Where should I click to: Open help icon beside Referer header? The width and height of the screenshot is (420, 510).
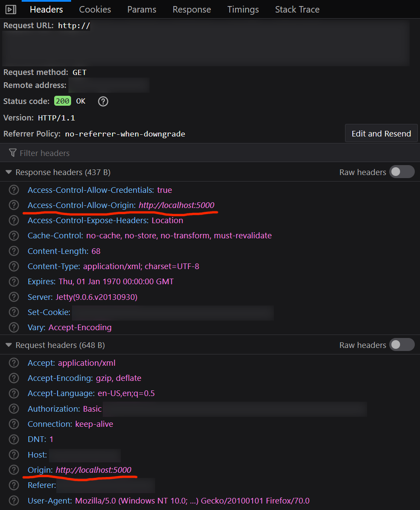tap(14, 485)
